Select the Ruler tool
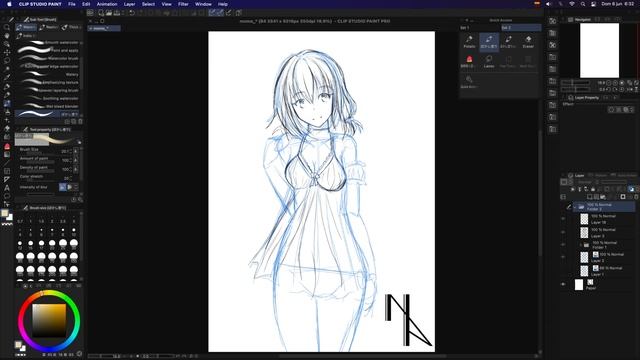The image size is (640, 360). 7,179
